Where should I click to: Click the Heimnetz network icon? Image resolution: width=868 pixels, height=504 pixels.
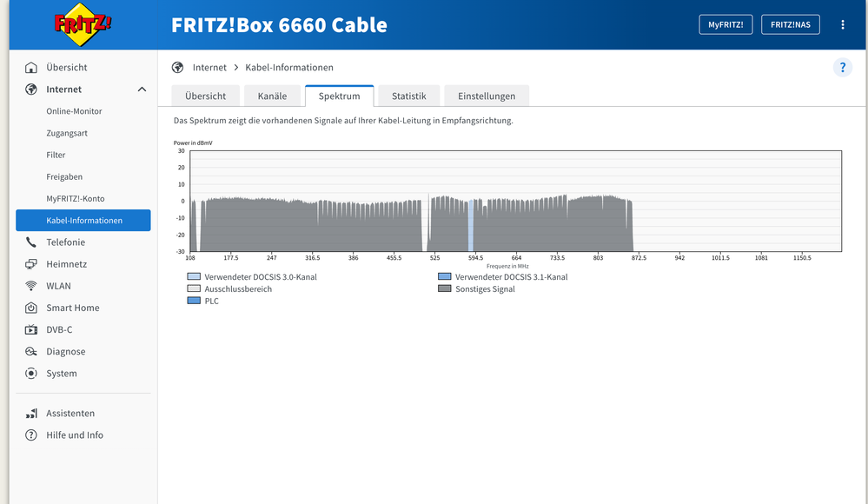coord(31,264)
